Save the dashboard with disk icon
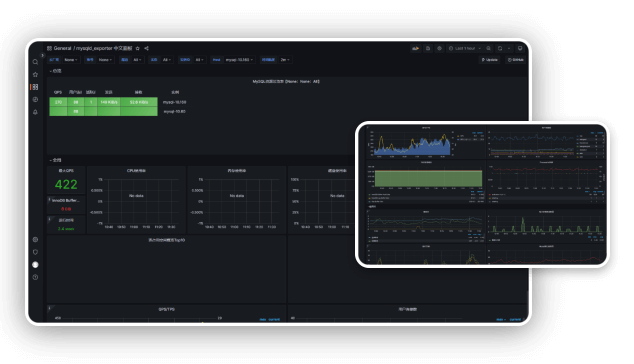This screenshot has width=634, height=364. tap(428, 48)
